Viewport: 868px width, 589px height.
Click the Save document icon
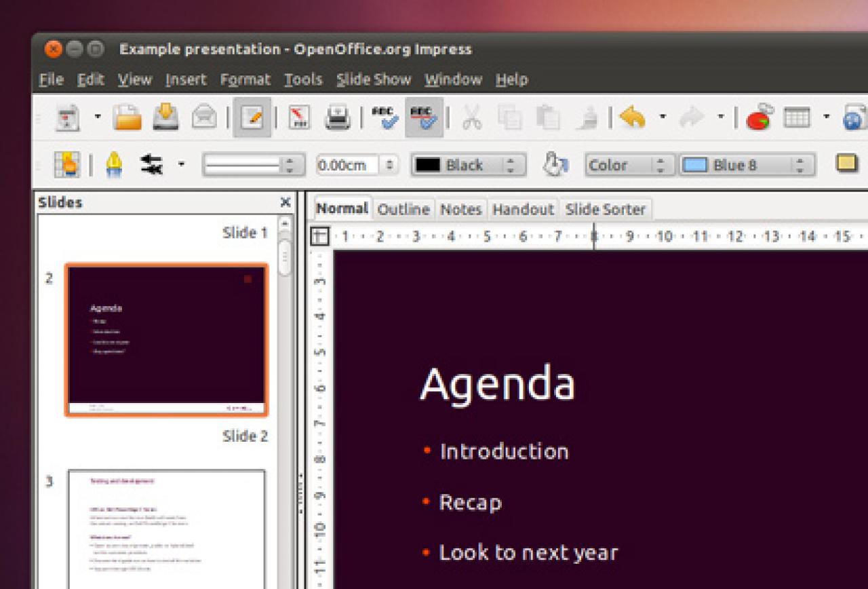point(165,117)
